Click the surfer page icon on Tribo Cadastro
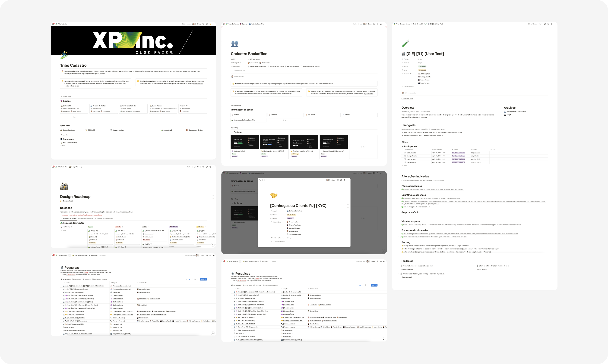This screenshot has width=608, height=364. click(x=64, y=55)
